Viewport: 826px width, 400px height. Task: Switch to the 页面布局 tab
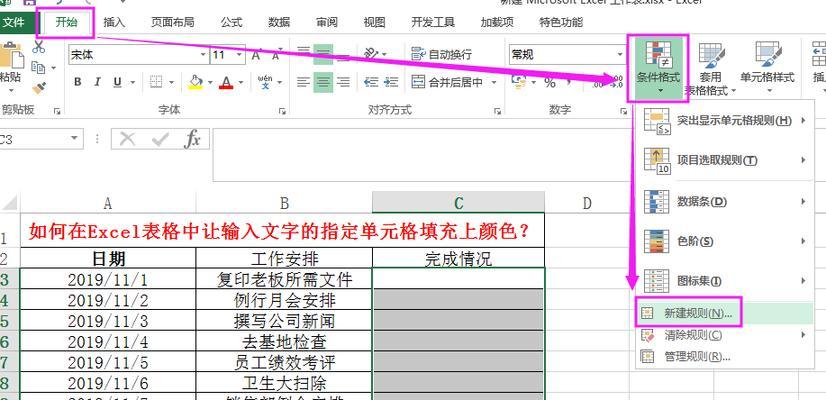pyautogui.click(x=172, y=23)
